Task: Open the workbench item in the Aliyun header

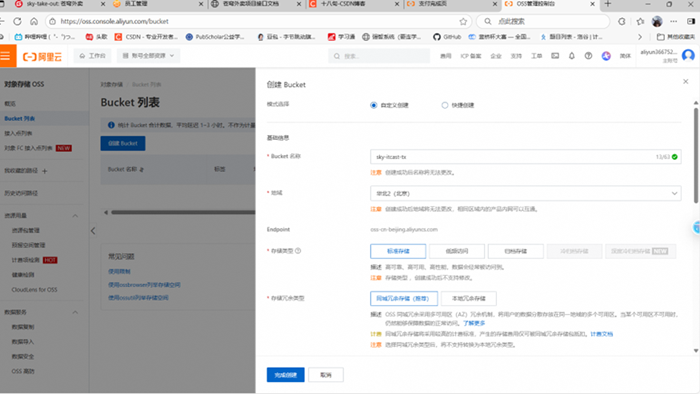Action: tap(92, 56)
